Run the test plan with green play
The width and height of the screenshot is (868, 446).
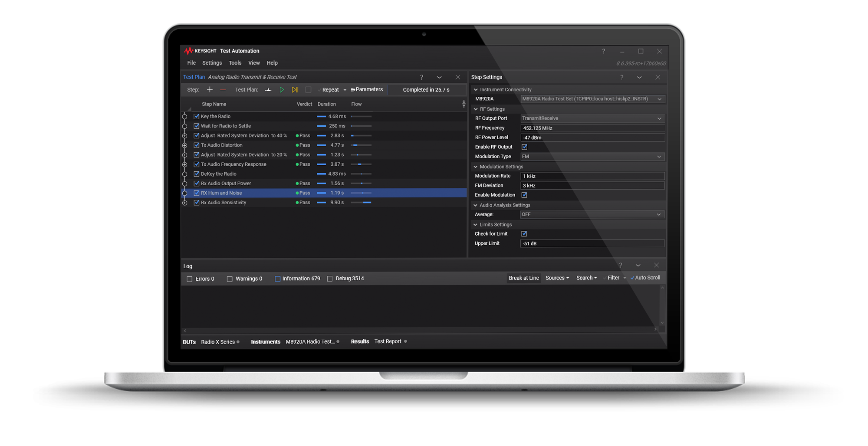282,90
